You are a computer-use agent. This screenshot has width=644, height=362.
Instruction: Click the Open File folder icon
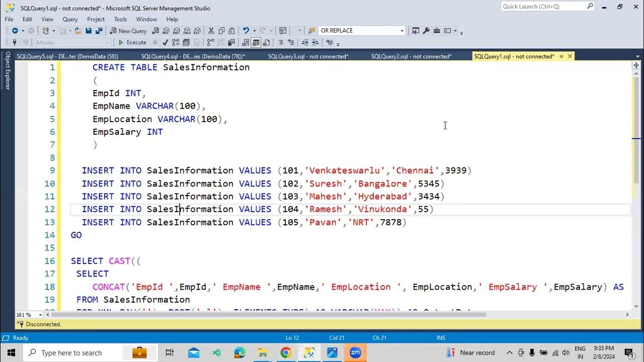tap(78, 31)
